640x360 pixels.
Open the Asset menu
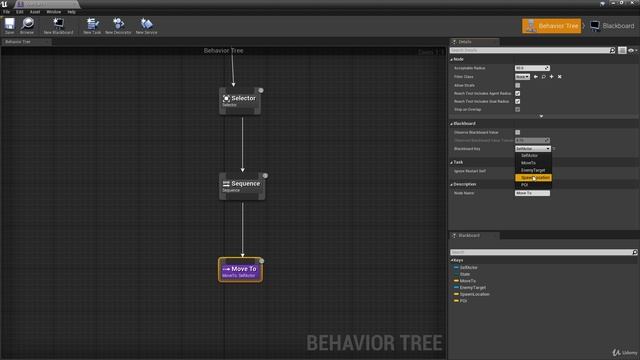[35, 12]
